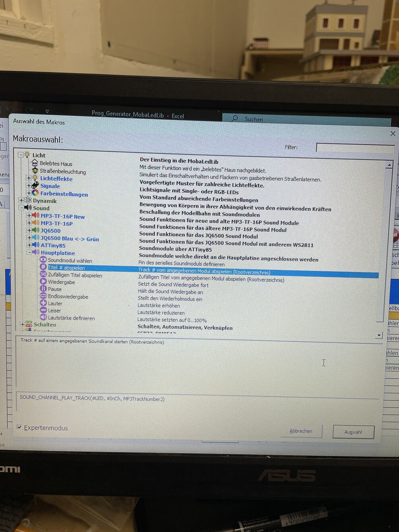
Task: Click the Lauter plus icon
Action: click(43, 303)
